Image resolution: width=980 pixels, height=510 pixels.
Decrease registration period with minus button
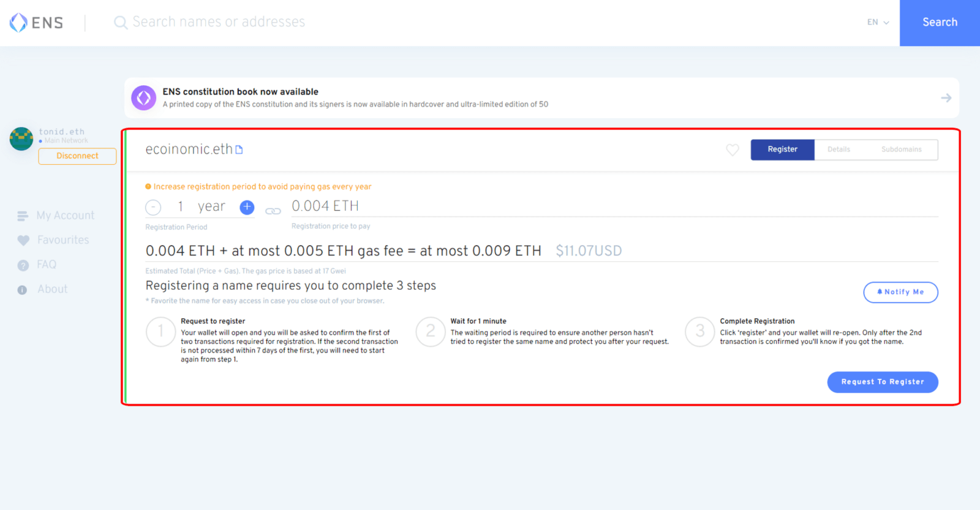tap(153, 208)
